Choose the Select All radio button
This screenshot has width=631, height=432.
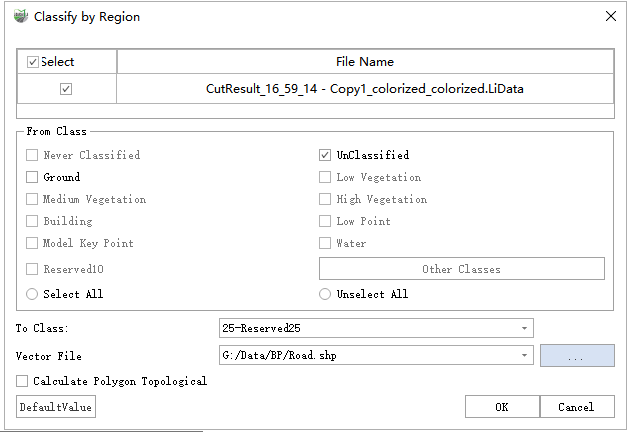[x=33, y=294]
